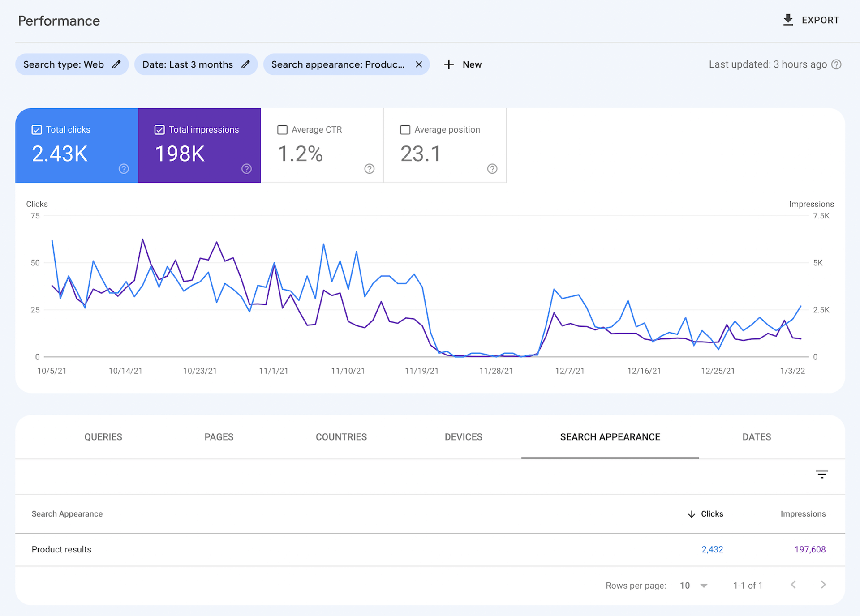Open help icon beside Last updated
This screenshot has width=860, height=616.
click(x=836, y=64)
